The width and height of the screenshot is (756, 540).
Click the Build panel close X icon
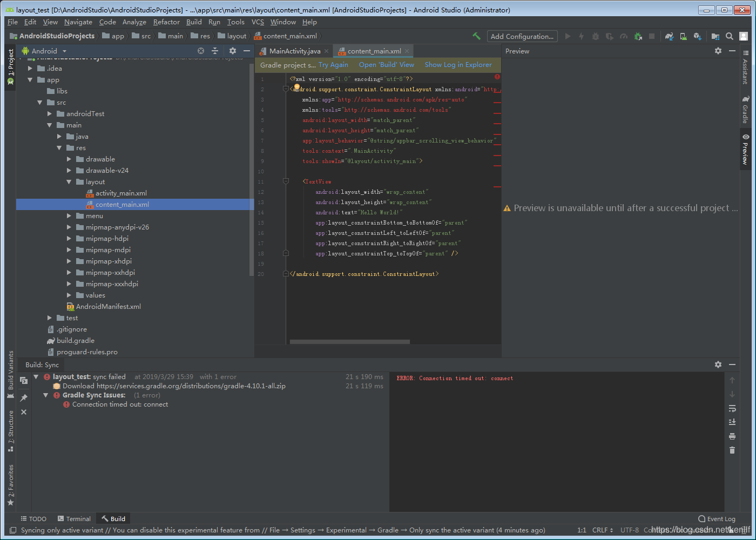(24, 412)
